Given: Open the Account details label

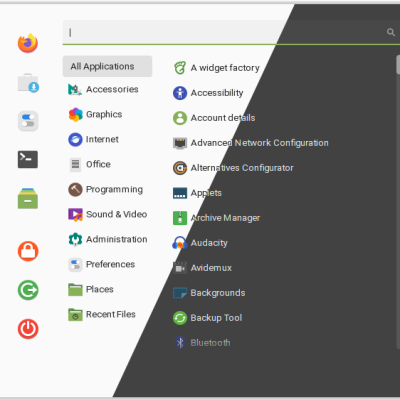Looking at the screenshot, I should coord(223,118).
